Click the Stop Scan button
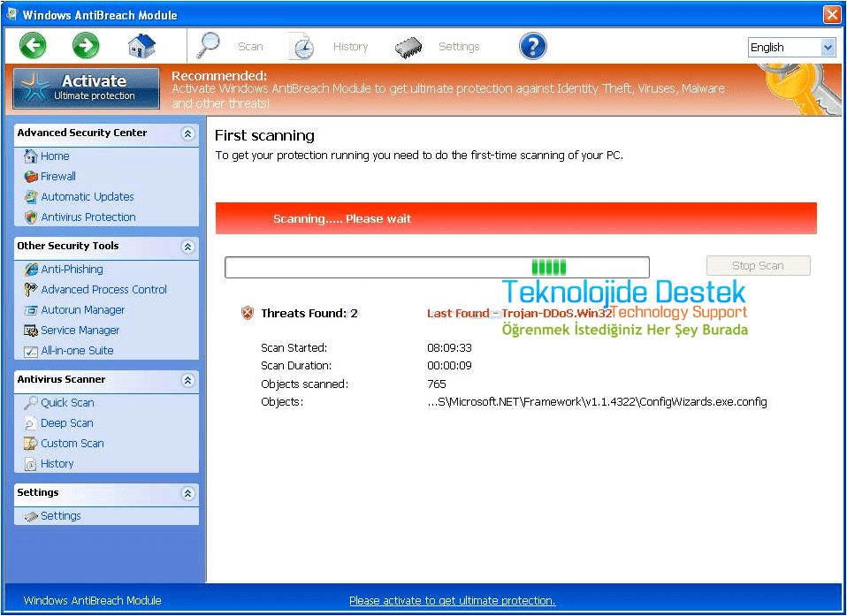 pos(759,266)
